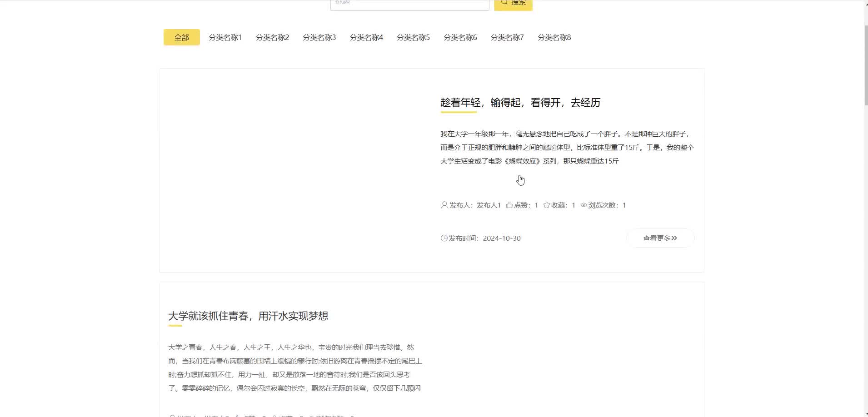Viewport: 868px width, 417px height.
Task: Click the publisher person icon beside 发布人1
Action: [444, 205]
